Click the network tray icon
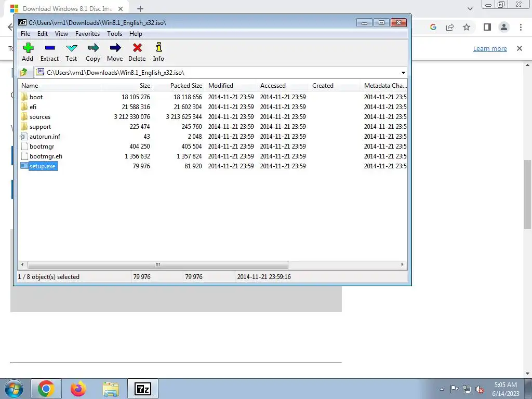 [x=467, y=389]
